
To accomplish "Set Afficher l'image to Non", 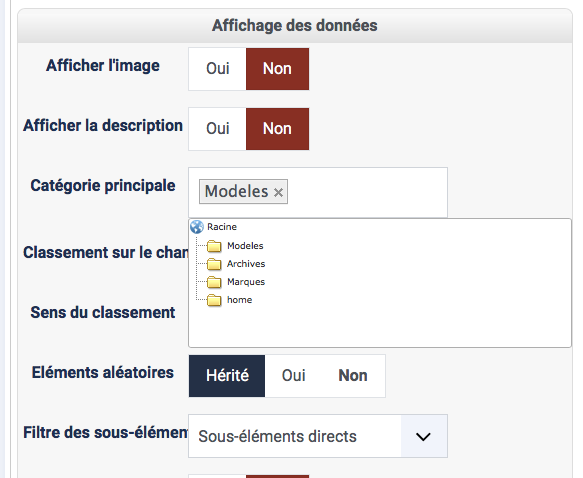I will click(x=277, y=69).
